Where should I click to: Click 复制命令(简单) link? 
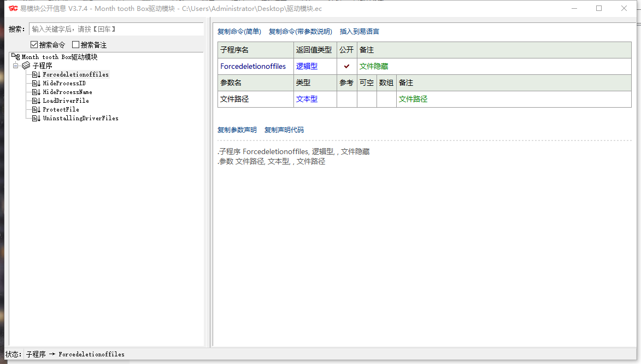point(239,32)
